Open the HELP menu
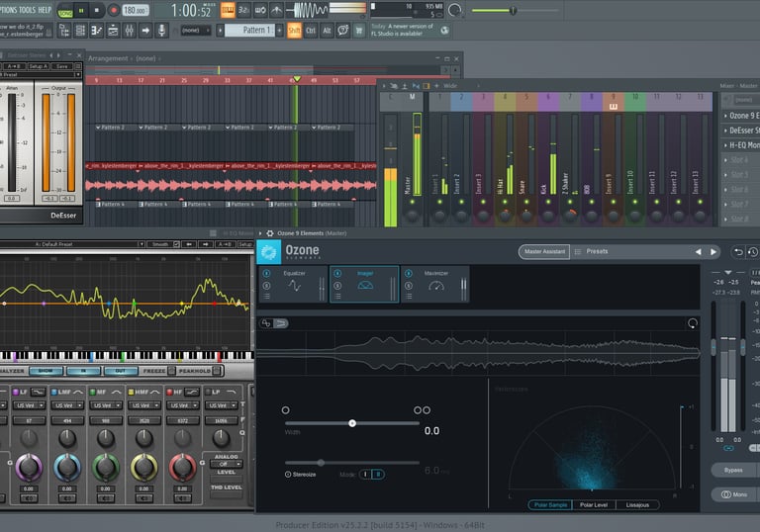 tap(45, 10)
